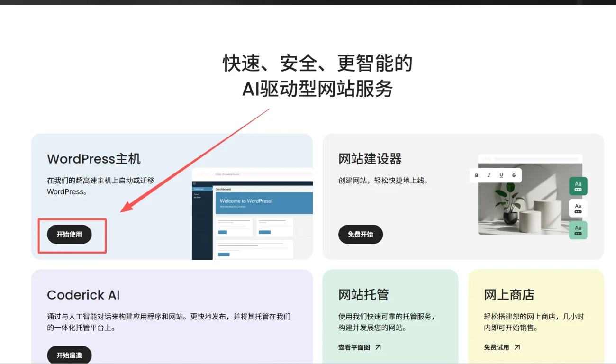Select the white Aa style swatch
The width and height of the screenshot is (616, 364).
click(578, 208)
